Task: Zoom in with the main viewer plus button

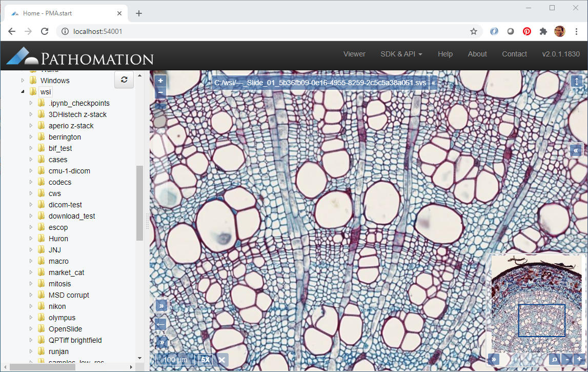Action: tap(160, 81)
